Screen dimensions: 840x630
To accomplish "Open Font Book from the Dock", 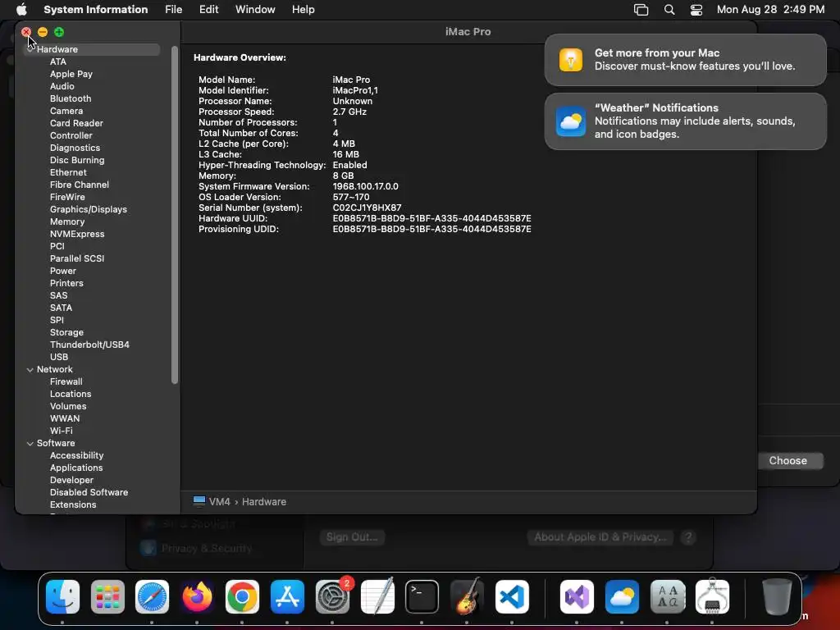I will click(667, 596).
